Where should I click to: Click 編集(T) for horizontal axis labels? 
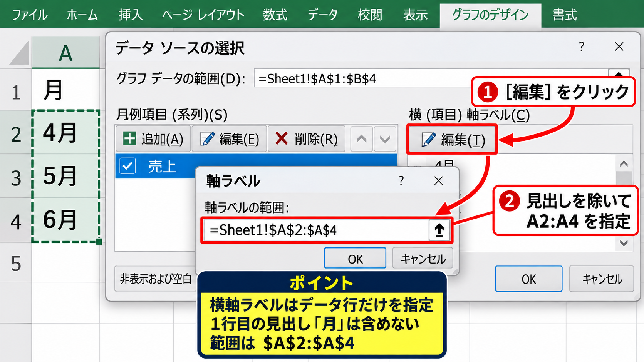point(452,140)
